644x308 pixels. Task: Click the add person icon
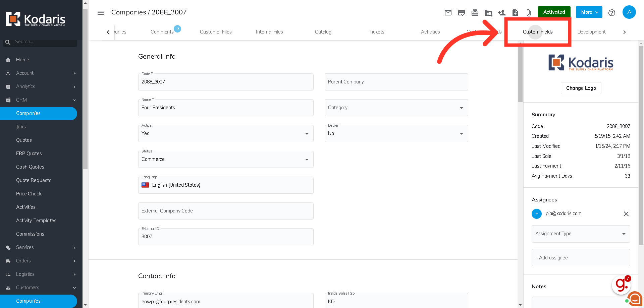tap(502, 13)
